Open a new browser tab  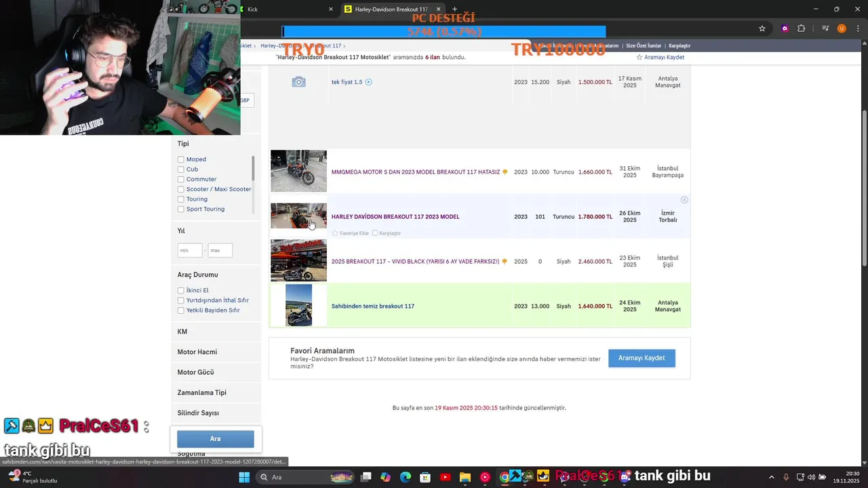454,9
